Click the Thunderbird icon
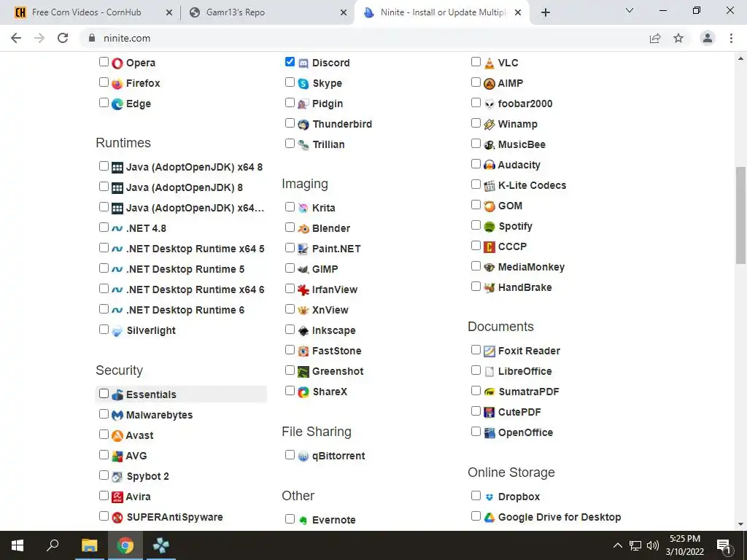The image size is (747, 560). pyautogui.click(x=303, y=124)
